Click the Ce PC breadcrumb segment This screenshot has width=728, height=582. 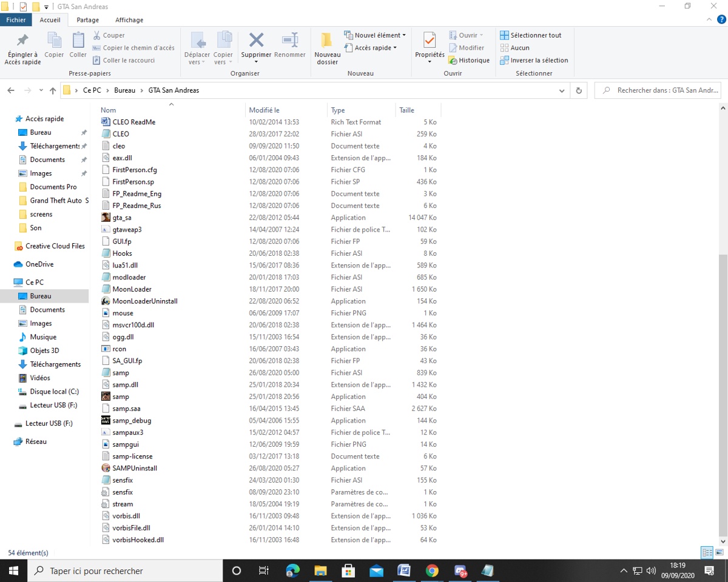pos(92,90)
